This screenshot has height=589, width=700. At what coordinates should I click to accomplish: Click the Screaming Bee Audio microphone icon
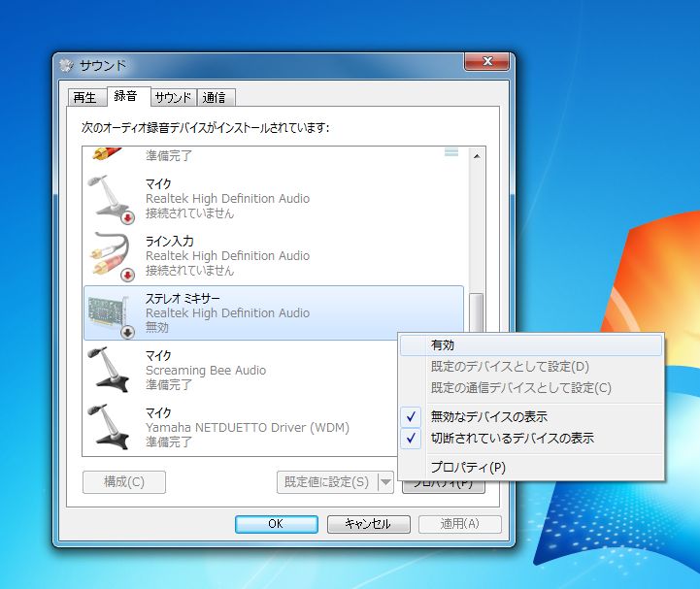coord(109,370)
